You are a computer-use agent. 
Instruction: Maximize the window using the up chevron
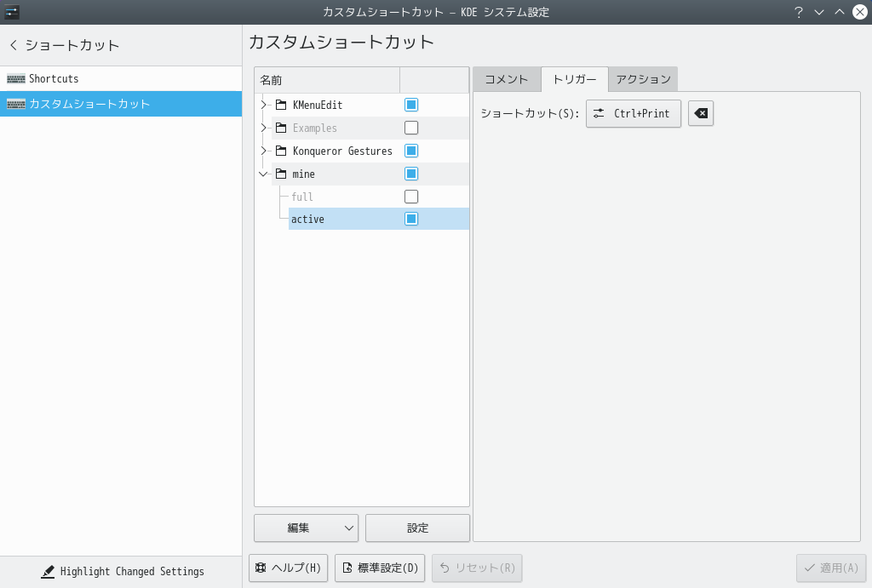(839, 12)
